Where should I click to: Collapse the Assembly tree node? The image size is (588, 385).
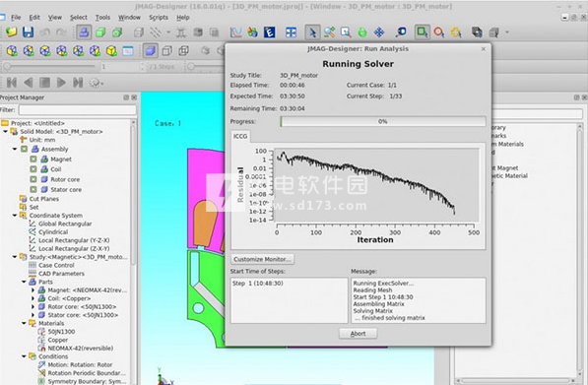[x=15, y=149]
